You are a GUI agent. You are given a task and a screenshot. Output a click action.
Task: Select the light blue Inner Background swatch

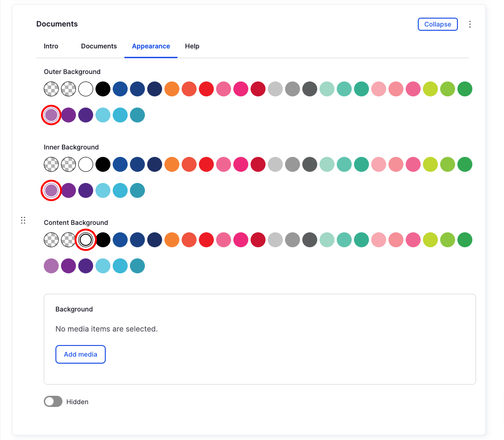(x=103, y=190)
